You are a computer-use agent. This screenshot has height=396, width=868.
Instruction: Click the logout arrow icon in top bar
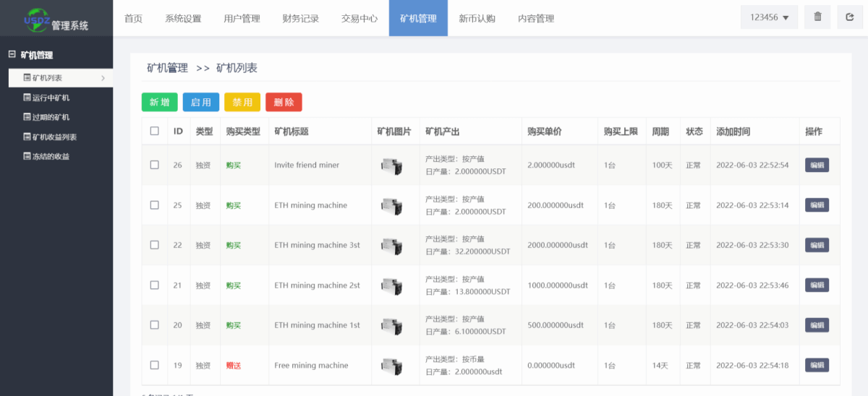[850, 17]
